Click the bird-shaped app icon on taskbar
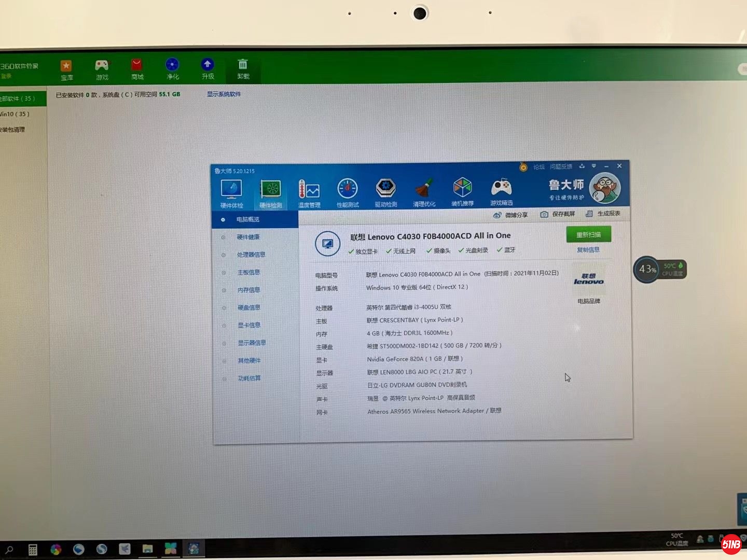The width and height of the screenshot is (747, 560). pyautogui.click(x=125, y=549)
